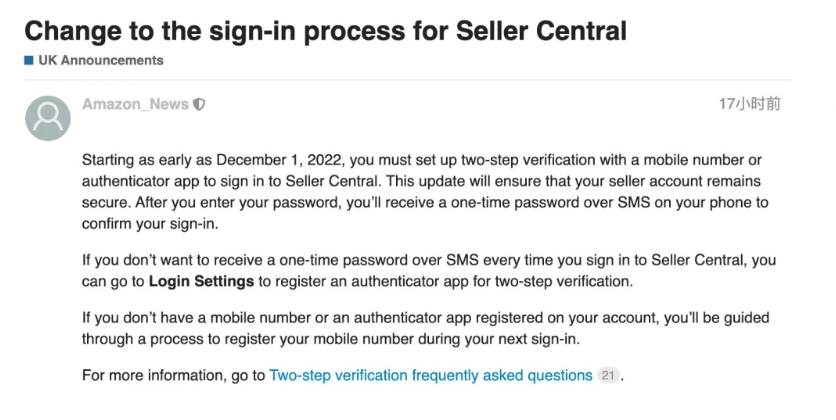This screenshot has height=420, width=836.
Task: Open the UK Announcements category
Action: (x=101, y=60)
